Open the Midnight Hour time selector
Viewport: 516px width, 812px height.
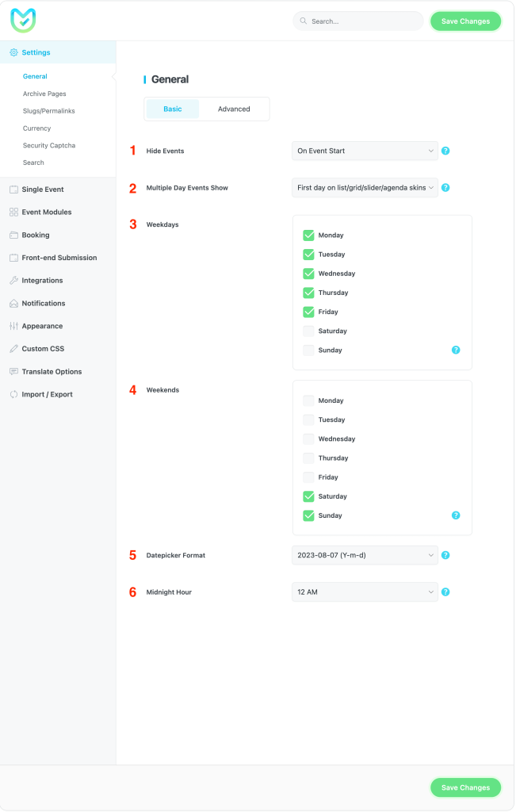pos(365,592)
